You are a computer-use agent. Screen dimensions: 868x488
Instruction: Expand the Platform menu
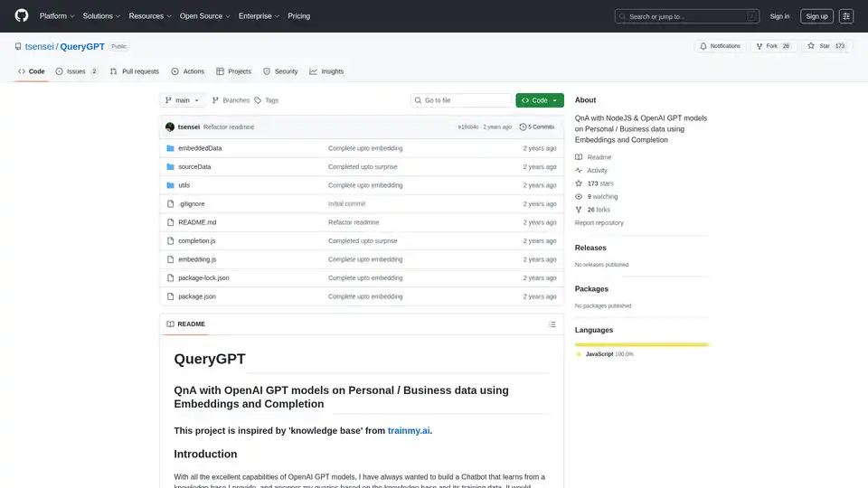click(56, 16)
